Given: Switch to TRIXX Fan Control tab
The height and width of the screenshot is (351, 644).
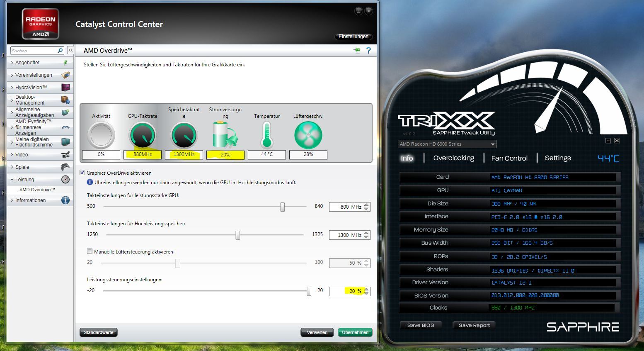Looking at the screenshot, I should coord(509,158).
